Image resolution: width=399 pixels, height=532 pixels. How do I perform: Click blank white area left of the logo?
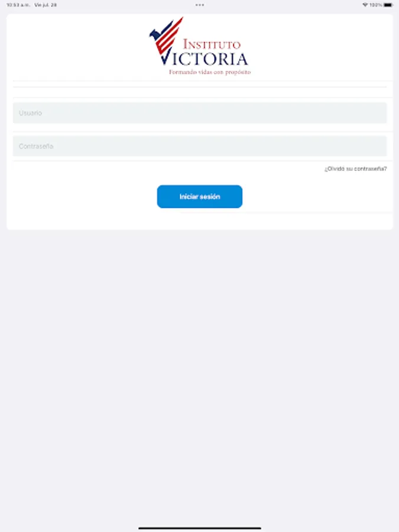(78, 47)
